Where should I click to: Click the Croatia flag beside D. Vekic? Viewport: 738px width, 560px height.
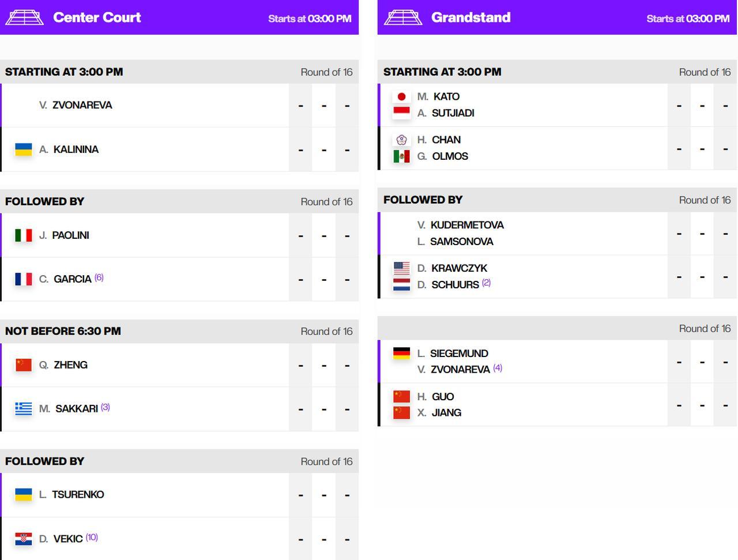click(x=24, y=539)
